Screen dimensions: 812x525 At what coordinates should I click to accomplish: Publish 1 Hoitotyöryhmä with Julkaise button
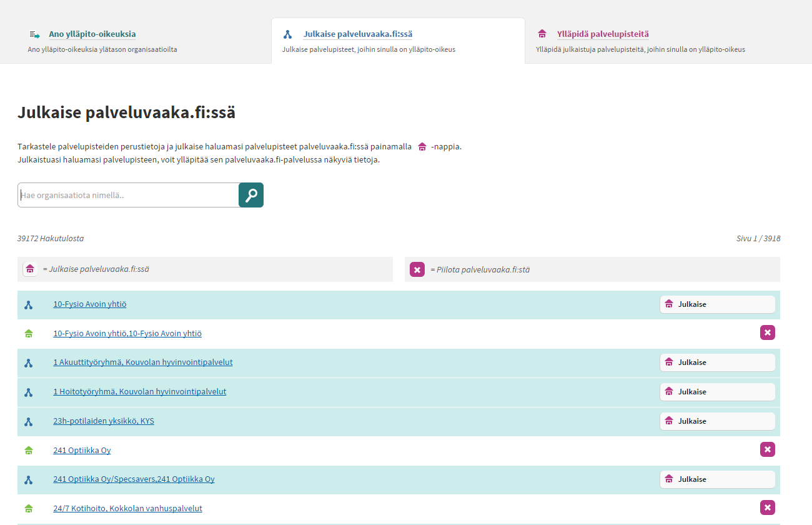(718, 392)
